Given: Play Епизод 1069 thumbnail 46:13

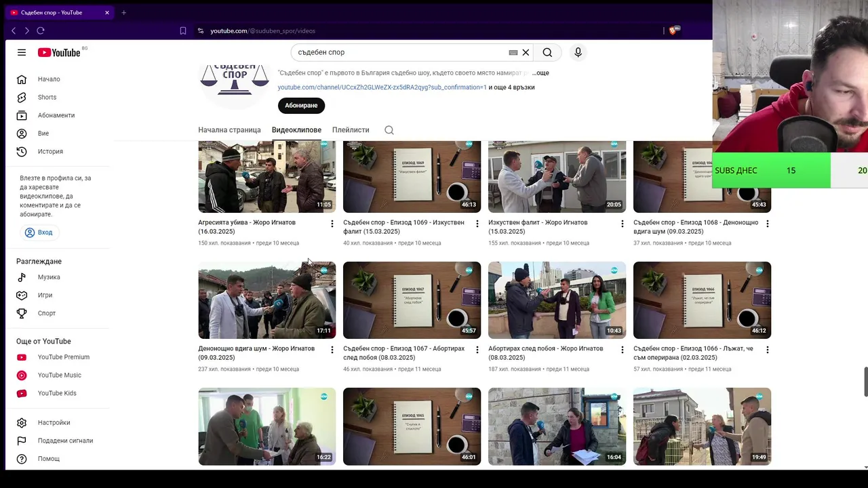Looking at the screenshot, I should point(412,176).
